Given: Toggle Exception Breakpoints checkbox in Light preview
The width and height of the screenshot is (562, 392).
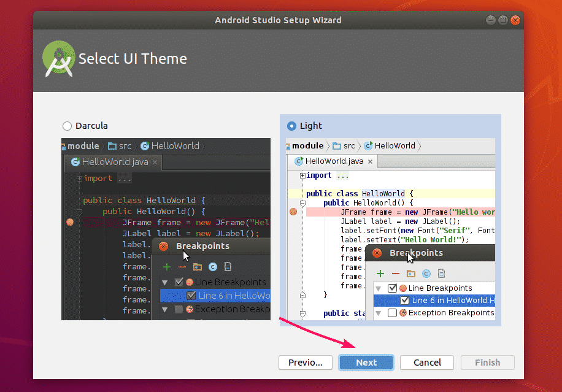Looking at the screenshot, I should (393, 313).
